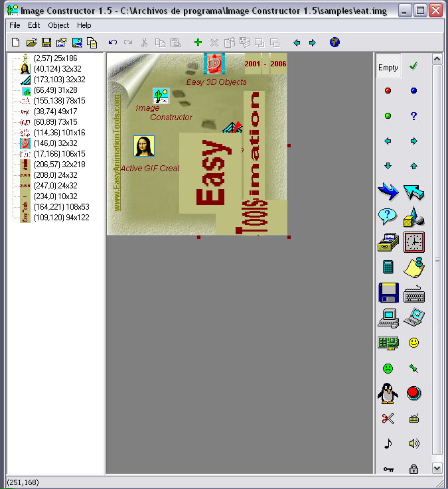Click the 3D logo image on canvas

click(x=214, y=64)
